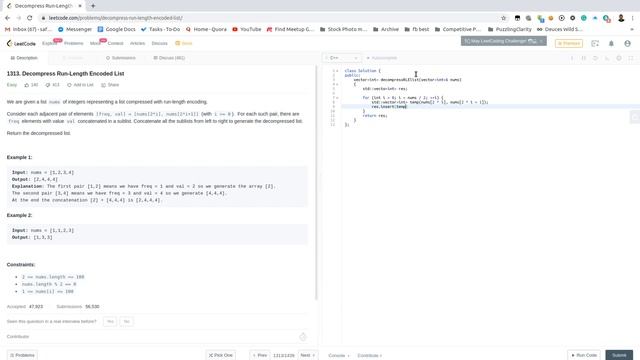Collapse the code fold at line 1
Viewport: 640px width, 360px height.
click(x=337, y=71)
